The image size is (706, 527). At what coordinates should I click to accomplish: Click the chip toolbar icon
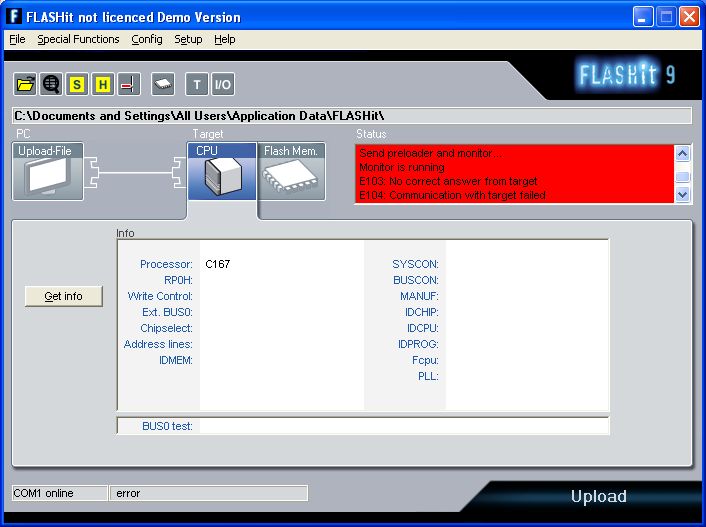(x=163, y=84)
